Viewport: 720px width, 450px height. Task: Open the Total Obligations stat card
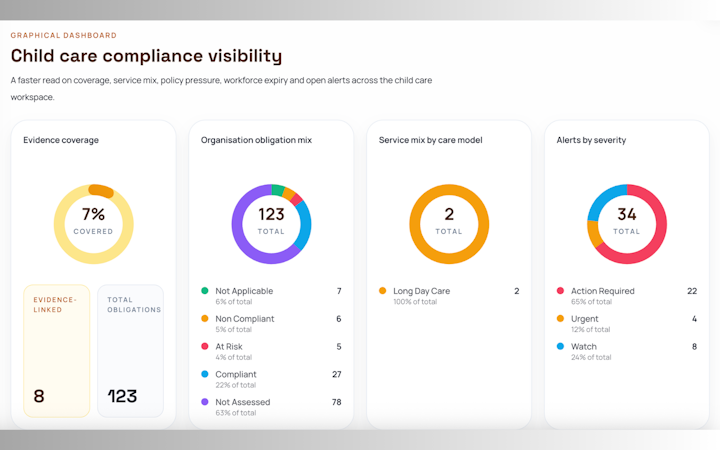130,351
